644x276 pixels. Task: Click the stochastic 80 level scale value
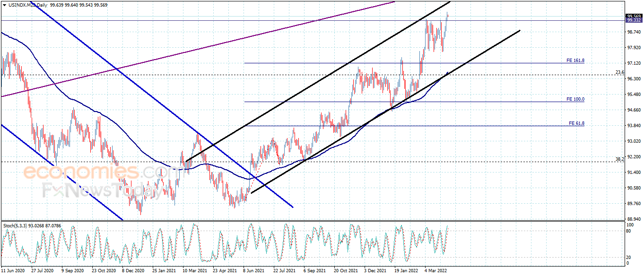(x=629, y=231)
